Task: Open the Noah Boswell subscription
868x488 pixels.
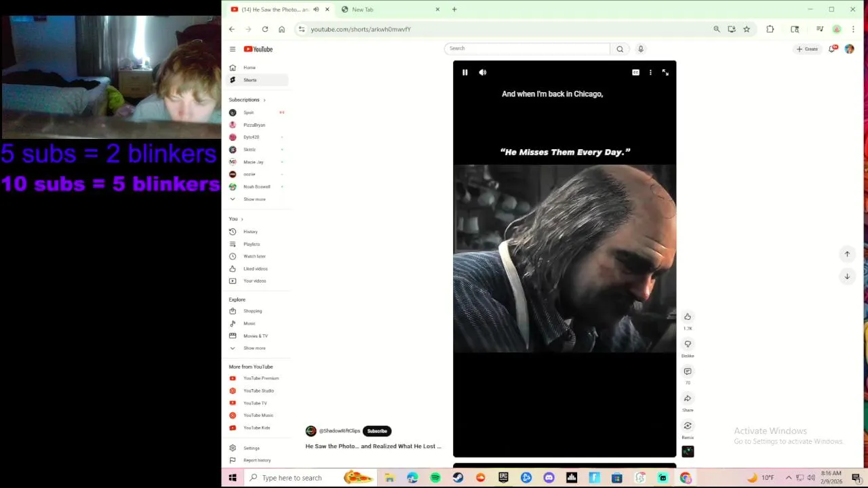Action: (x=257, y=186)
